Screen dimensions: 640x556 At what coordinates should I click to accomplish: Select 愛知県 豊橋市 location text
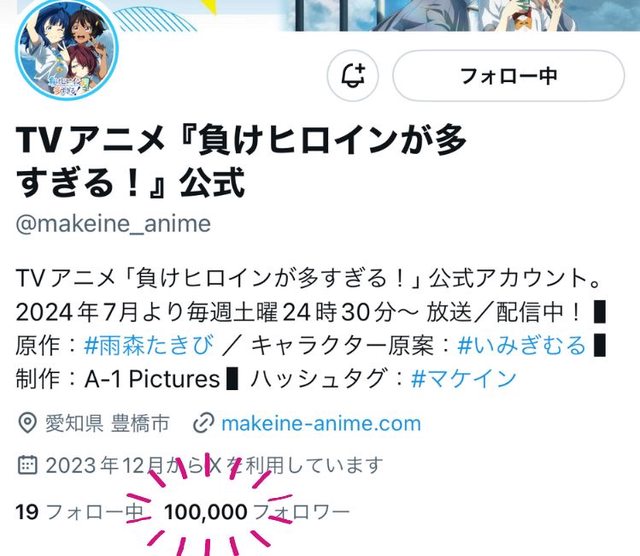107,423
